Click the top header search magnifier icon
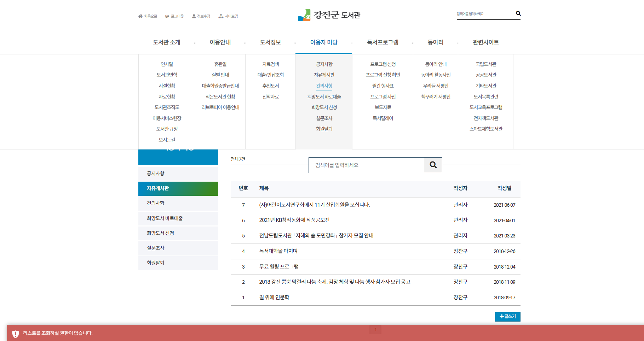644x341 pixels. (518, 13)
